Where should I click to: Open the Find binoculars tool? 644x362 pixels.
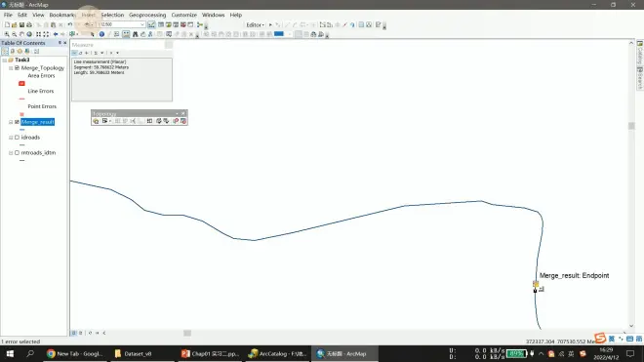[x=135, y=34]
